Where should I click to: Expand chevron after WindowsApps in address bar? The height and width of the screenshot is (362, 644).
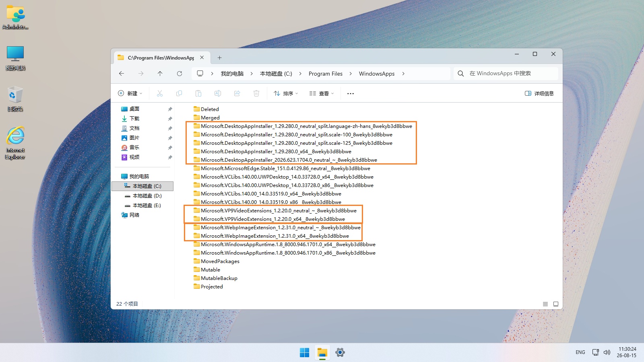pyautogui.click(x=403, y=74)
